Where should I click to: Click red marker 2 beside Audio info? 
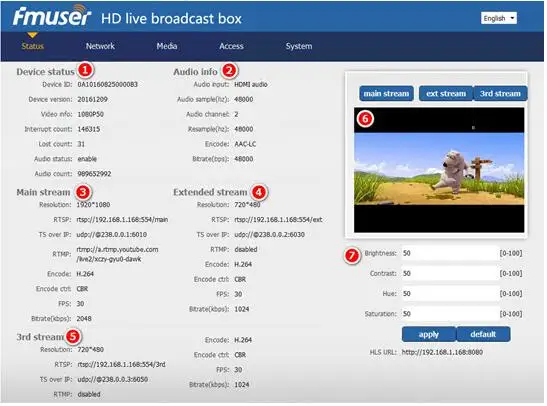[229, 71]
